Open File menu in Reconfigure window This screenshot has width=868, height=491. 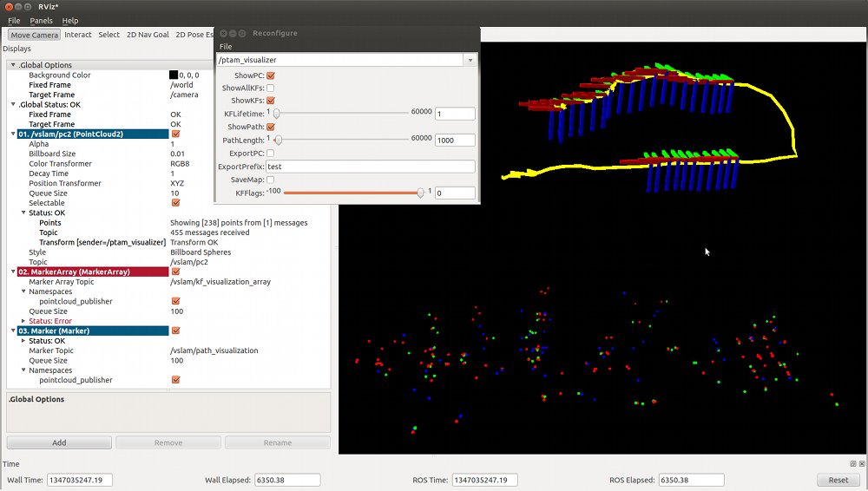(226, 46)
